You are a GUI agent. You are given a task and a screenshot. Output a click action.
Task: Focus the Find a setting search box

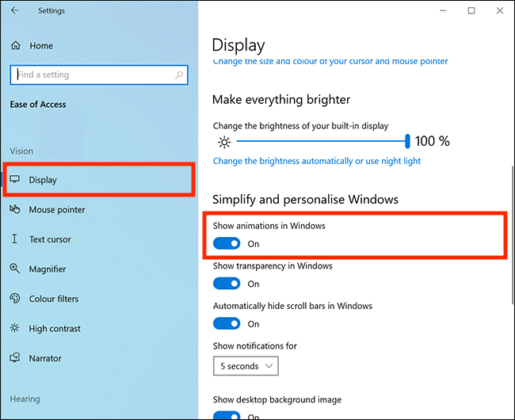(99, 74)
